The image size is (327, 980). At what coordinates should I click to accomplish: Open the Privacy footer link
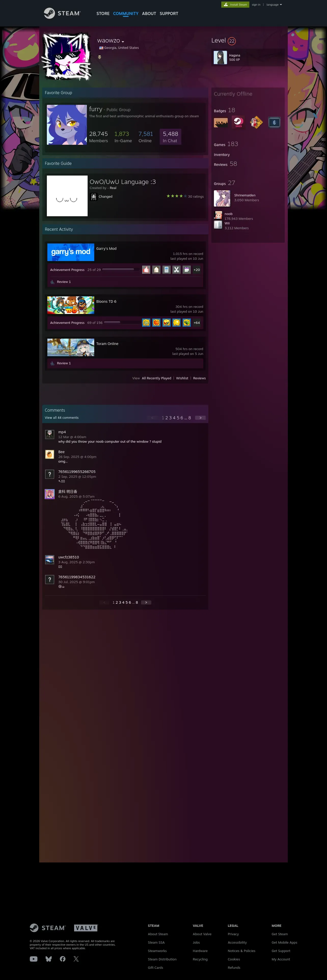click(x=233, y=934)
